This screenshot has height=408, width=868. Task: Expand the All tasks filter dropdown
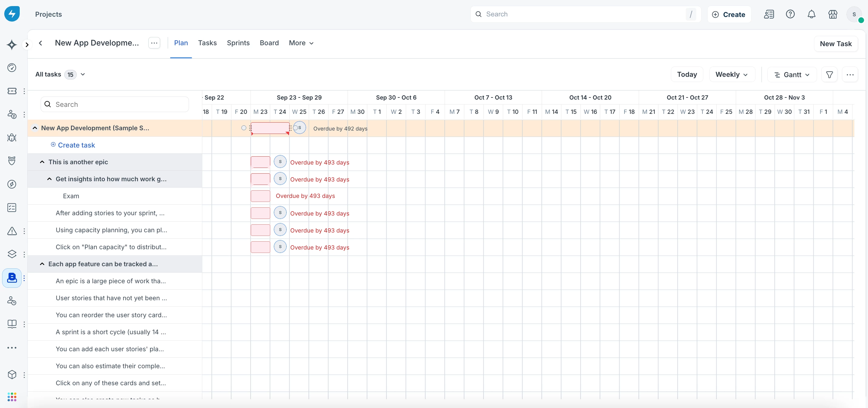pos(83,74)
